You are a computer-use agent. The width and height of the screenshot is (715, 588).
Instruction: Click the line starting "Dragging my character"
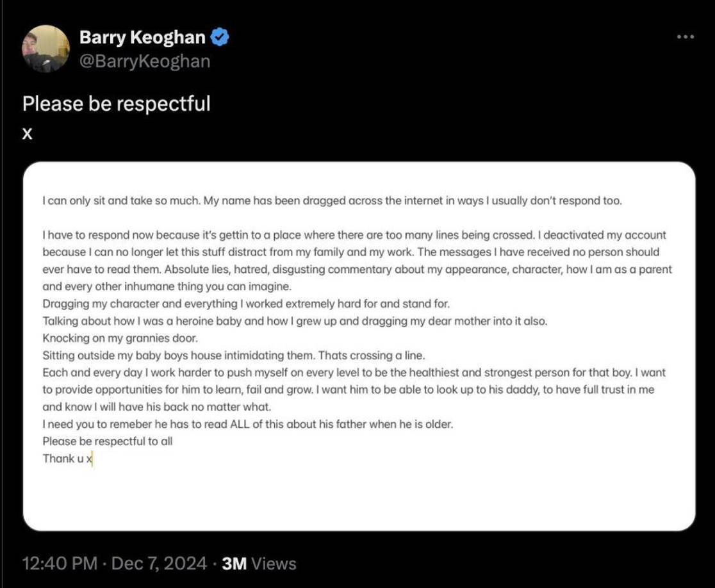247,304
